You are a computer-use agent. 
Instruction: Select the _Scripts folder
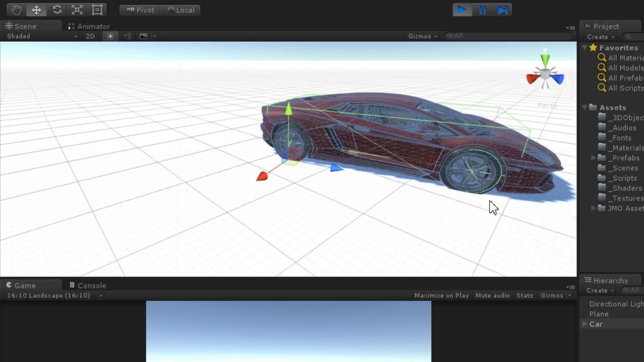click(x=617, y=178)
